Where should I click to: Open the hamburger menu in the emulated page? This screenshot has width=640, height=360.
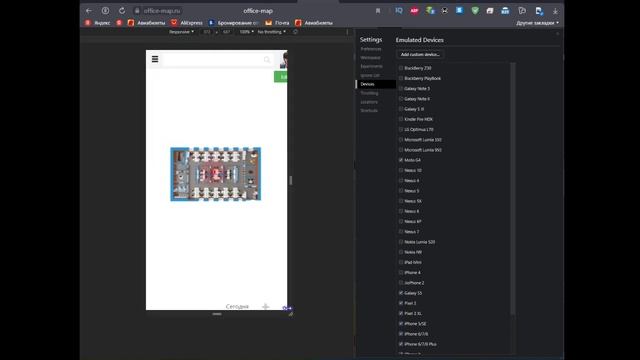tap(155, 59)
